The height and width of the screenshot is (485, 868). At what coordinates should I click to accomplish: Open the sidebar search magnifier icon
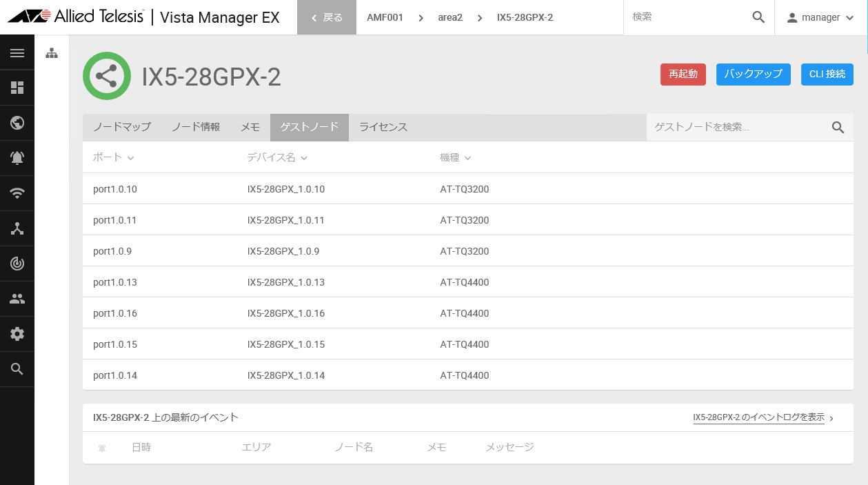point(17,369)
